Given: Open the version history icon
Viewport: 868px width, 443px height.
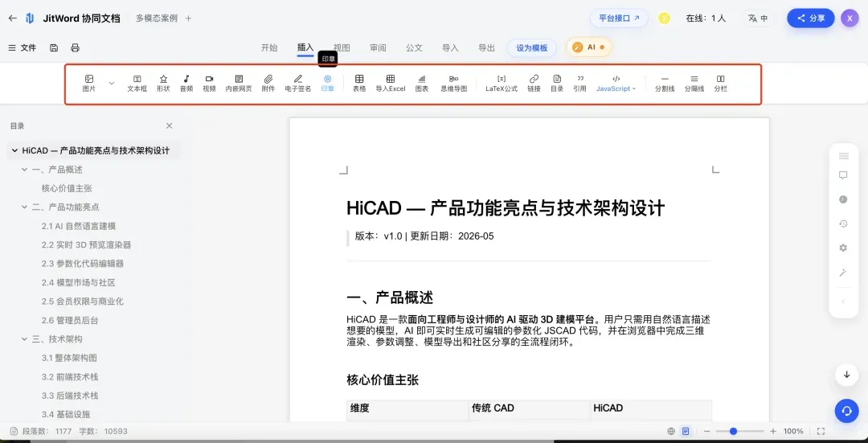Looking at the screenshot, I should tap(843, 224).
